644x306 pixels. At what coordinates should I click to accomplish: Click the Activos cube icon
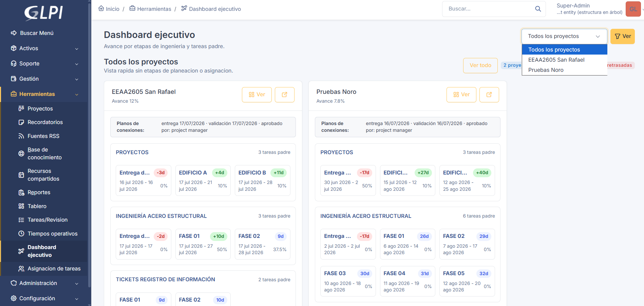[14, 48]
